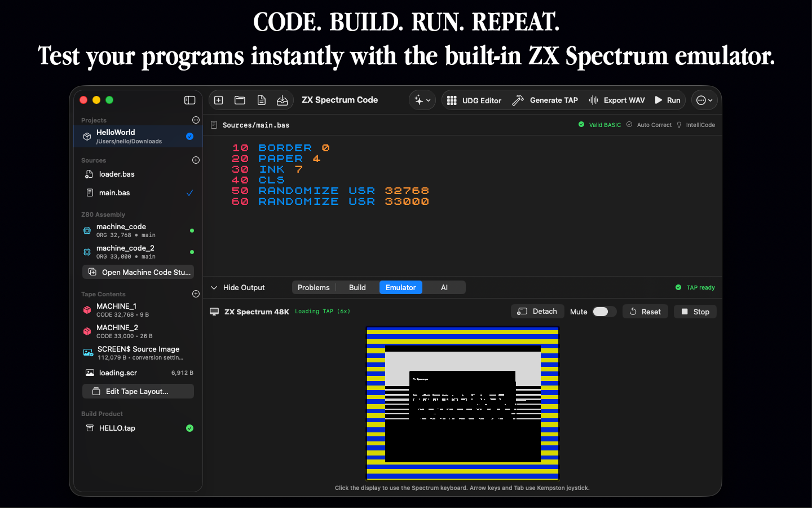Image resolution: width=812 pixels, height=508 pixels.
Task: Stop the emulator
Action: tap(695, 312)
